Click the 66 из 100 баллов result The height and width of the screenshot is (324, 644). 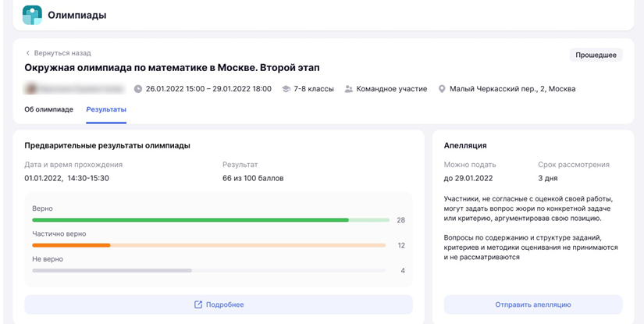[253, 178]
